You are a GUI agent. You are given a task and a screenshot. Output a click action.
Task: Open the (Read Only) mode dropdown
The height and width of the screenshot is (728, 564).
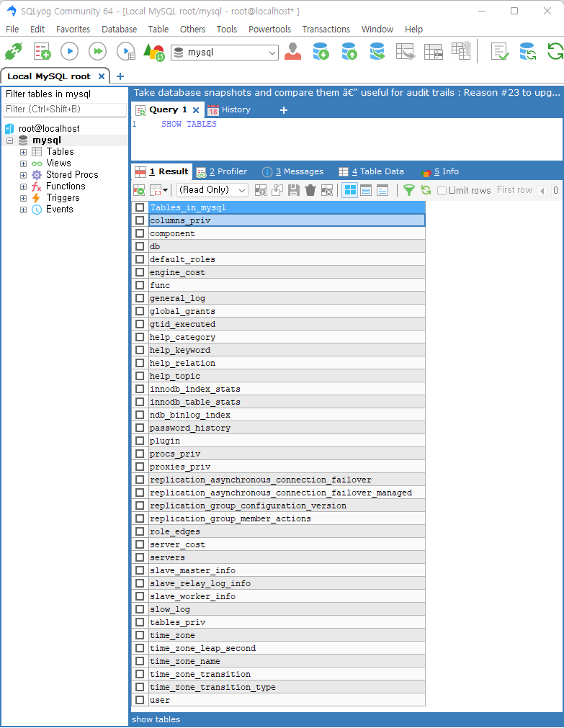point(212,190)
